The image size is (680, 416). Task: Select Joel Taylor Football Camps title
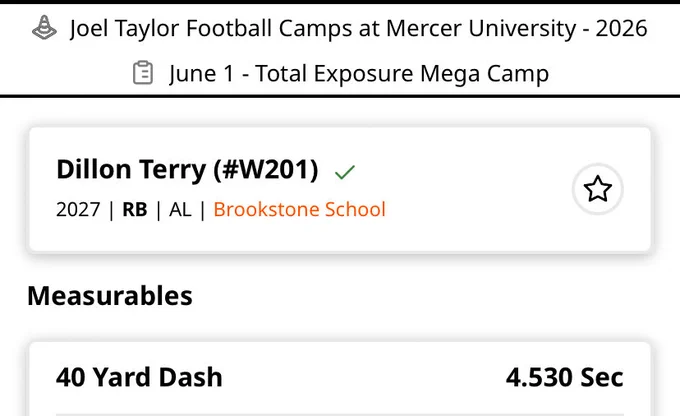coord(358,29)
